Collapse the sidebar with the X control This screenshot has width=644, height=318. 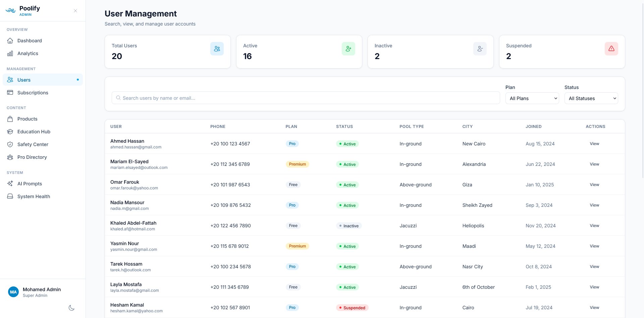pos(75,11)
